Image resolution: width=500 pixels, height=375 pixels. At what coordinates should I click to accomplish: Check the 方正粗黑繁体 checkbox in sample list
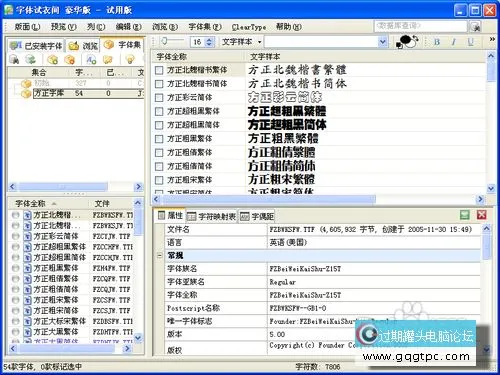pos(159,139)
